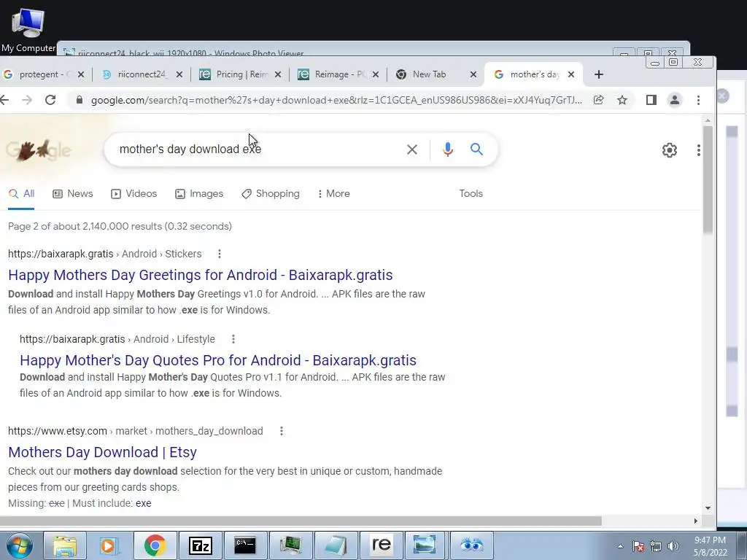Open Chrome's three-dot menu
The height and width of the screenshot is (560, 747).
tap(698, 100)
